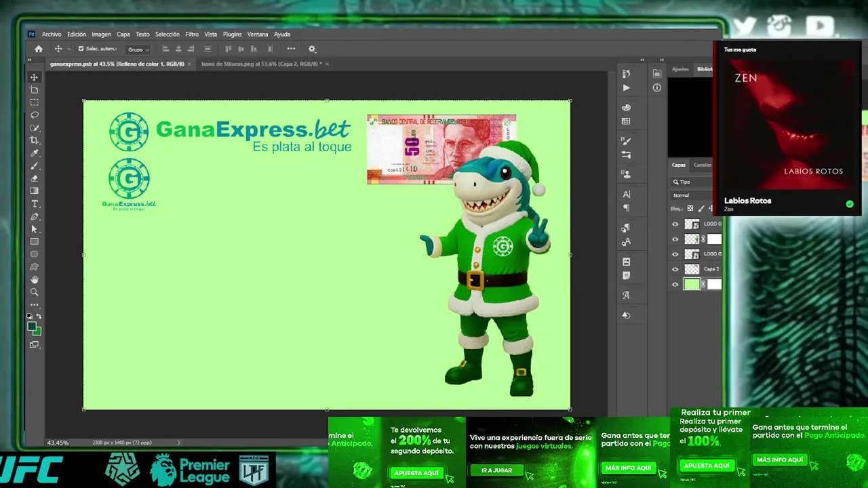Image resolution: width=868 pixels, height=488 pixels.
Task: Select the Rectangular Marquee tool
Action: coord(34,102)
